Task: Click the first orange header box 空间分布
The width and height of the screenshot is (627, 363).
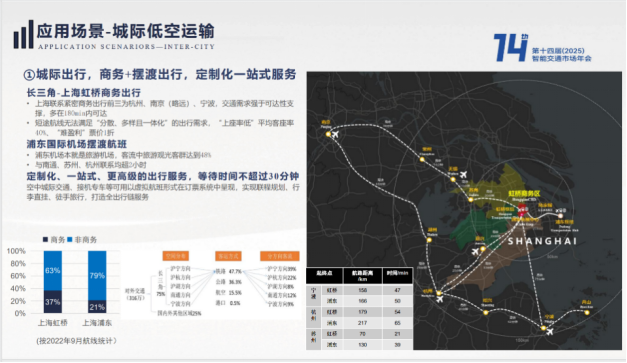Action: [x=176, y=256]
